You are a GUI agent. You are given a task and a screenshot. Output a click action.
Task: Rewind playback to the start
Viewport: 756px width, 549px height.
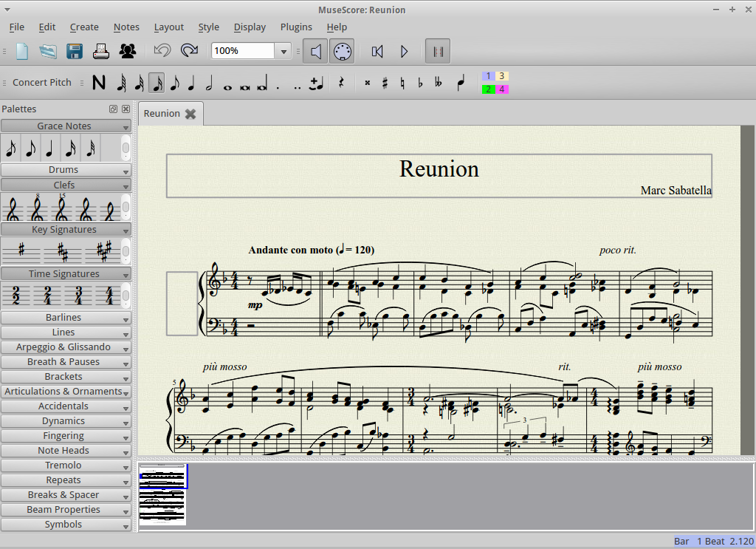pos(377,51)
